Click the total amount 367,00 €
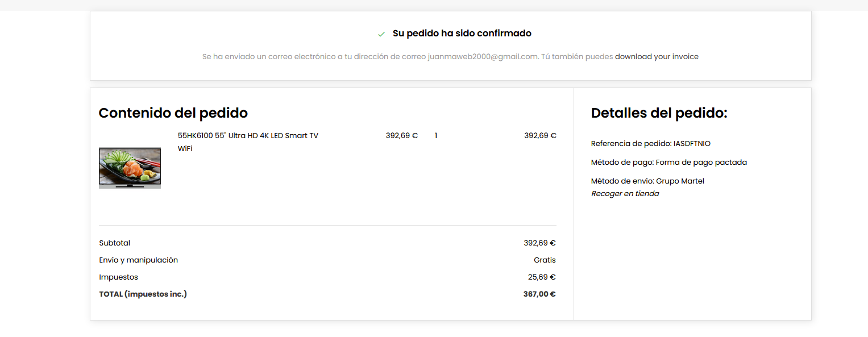The image size is (868, 337). point(539,294)
